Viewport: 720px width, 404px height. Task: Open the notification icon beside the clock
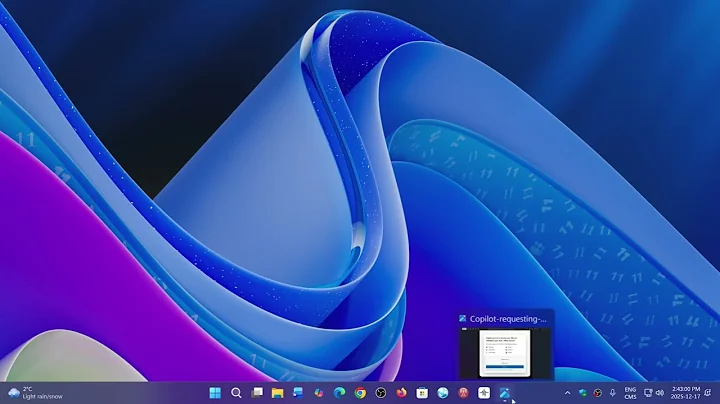[x=708, y=393]
